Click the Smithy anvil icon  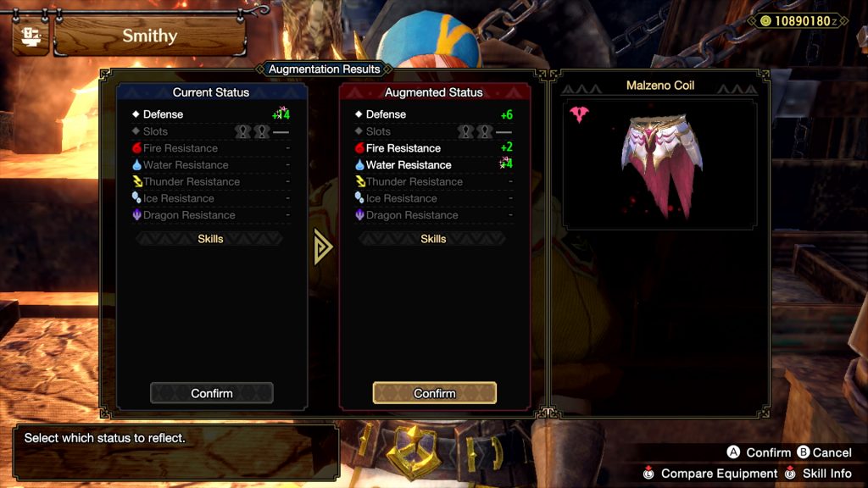31,36
